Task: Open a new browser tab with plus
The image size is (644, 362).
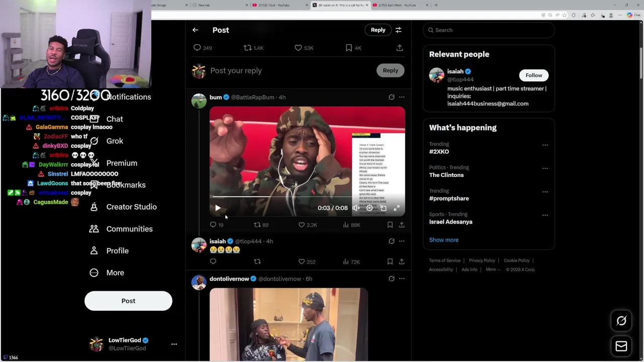Action: pyautogui.click(x=436, y=5)
